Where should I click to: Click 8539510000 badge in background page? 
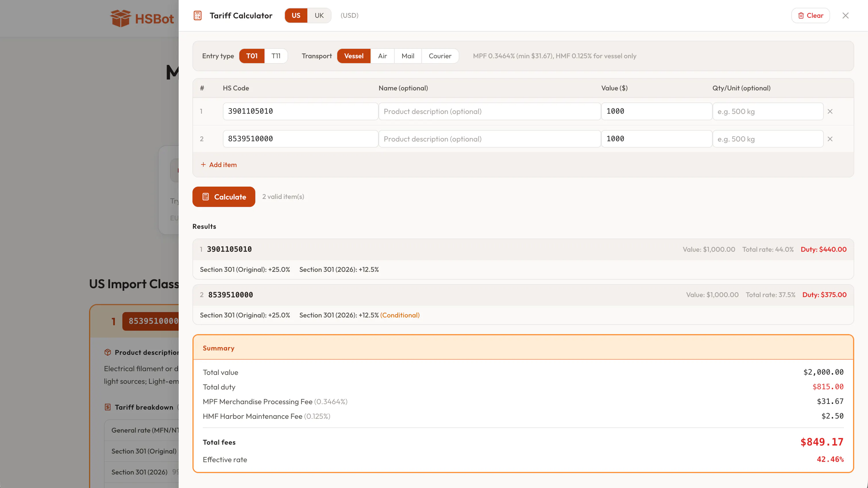[x=150, y=321]
